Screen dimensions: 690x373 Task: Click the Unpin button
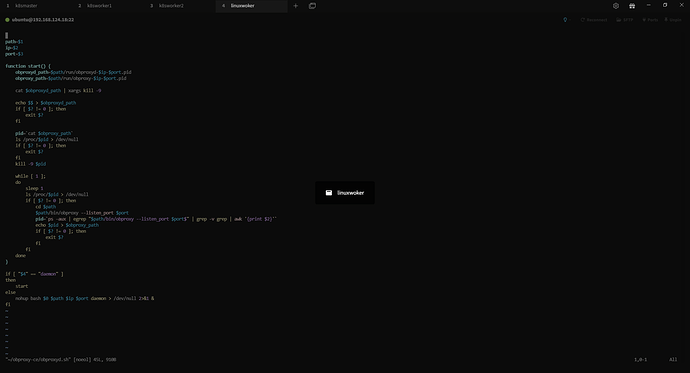tap(673, 20)
